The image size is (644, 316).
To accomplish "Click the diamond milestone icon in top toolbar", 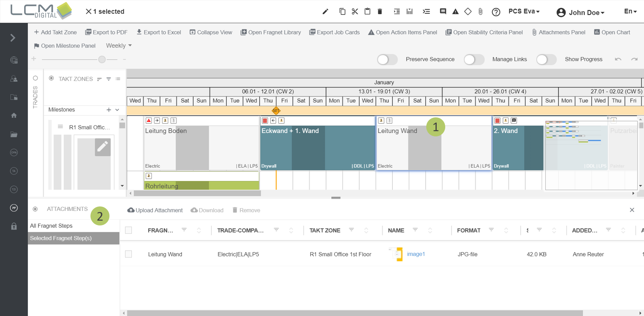I will point(468,12).
